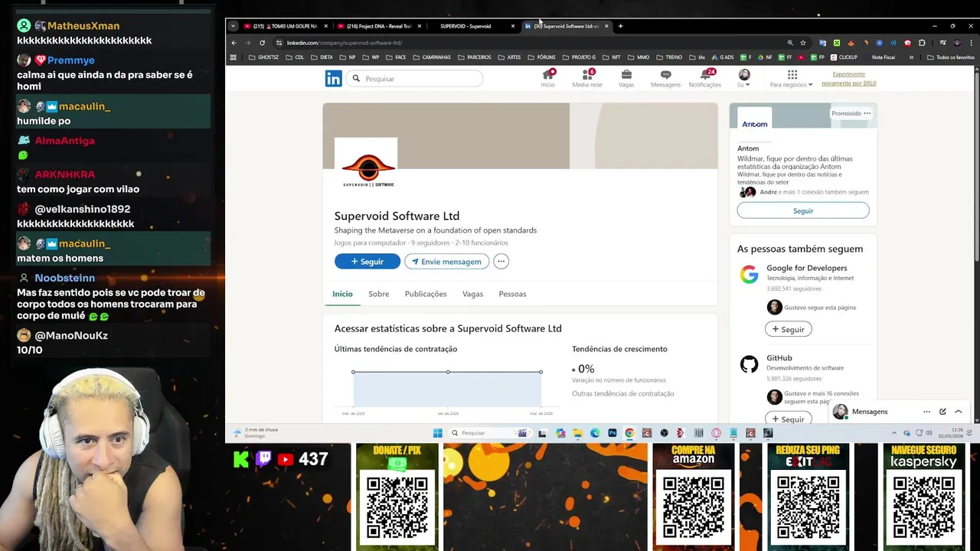The height and width of the screenshot is (551, 980).
Task: Switch to the Pessoas tab
Action: (512, 294)
